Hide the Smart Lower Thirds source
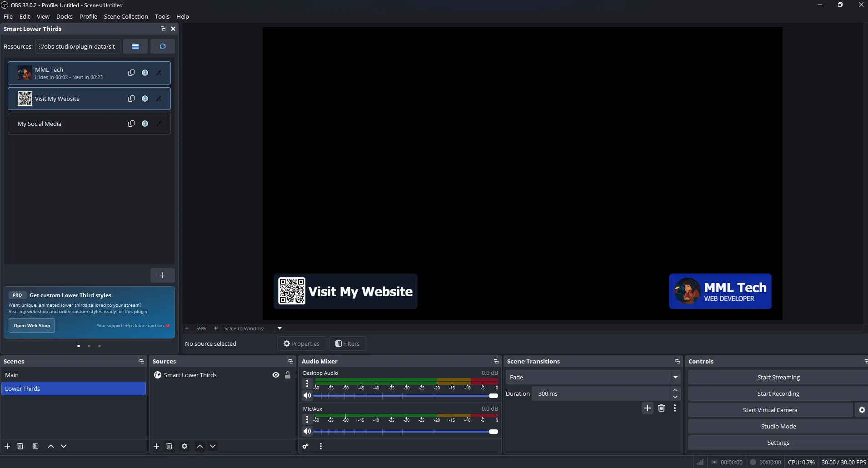This screenshot has height=468, width=868. (276, 375)
